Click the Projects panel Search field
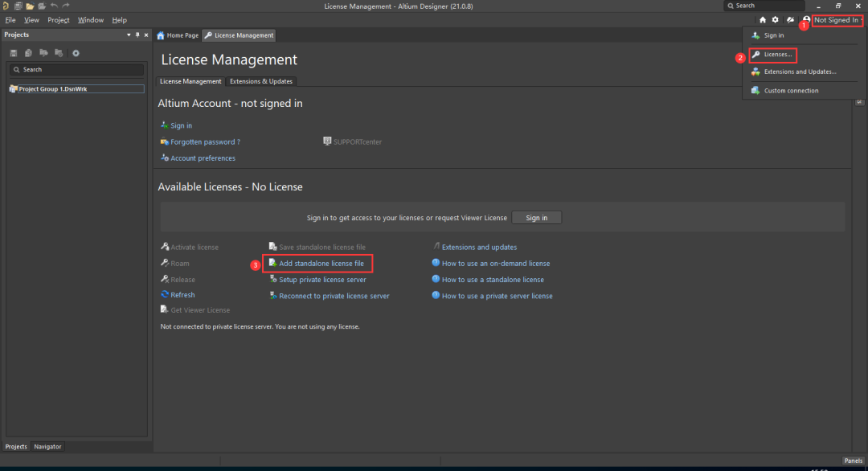 tap(76, 70)
